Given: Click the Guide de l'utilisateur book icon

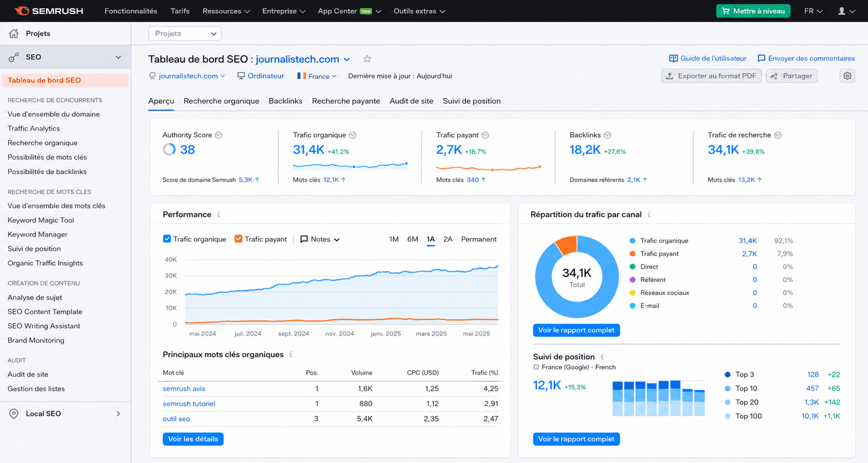Looking at the screenshot, I should tap(673, 59).
